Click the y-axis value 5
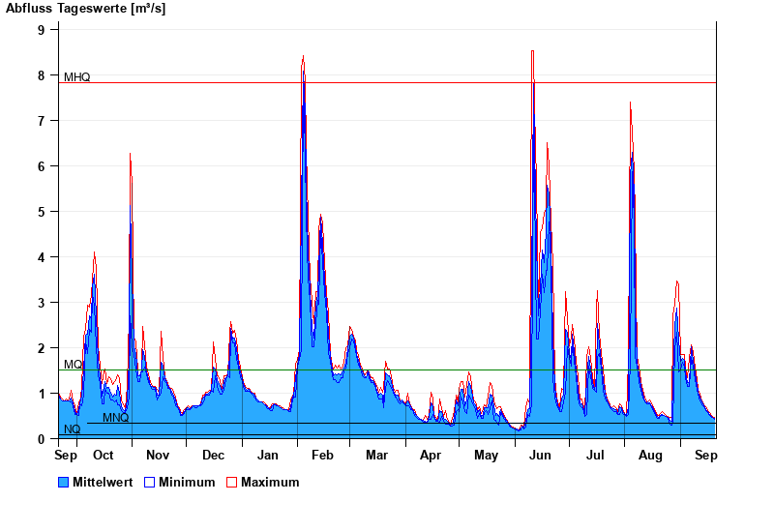Image resolution: width=774 pixels, height=532 pixels. (42, 212)
